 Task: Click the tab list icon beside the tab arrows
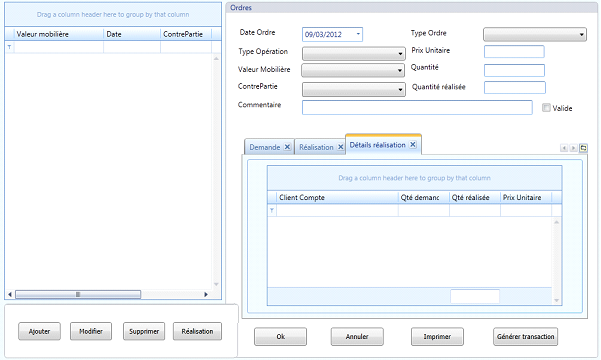coord(583,148)
